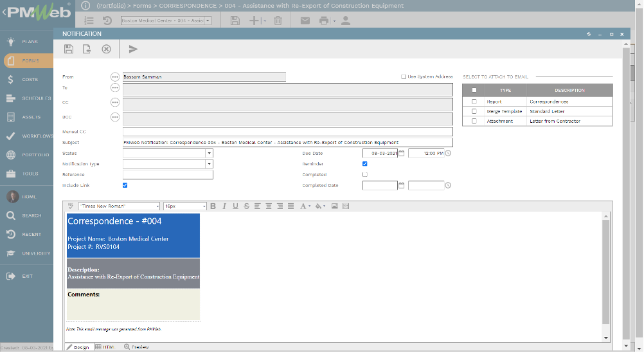Screen dimensions: 644x353
Task: Click the user profile icon in main toolbar
Action: click(346, 21)
